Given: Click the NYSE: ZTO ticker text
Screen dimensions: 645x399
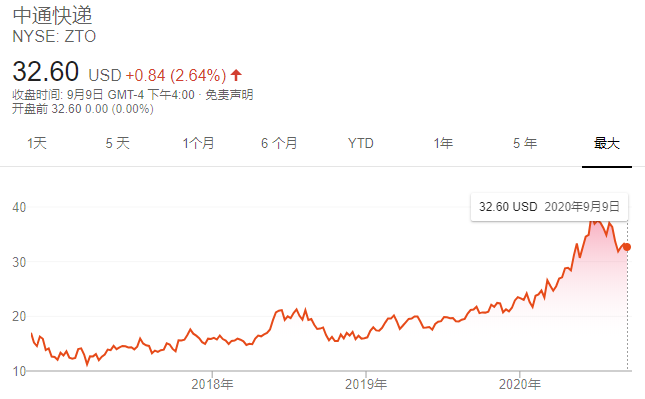Looking at the screenshot, I should click(54, 37).
